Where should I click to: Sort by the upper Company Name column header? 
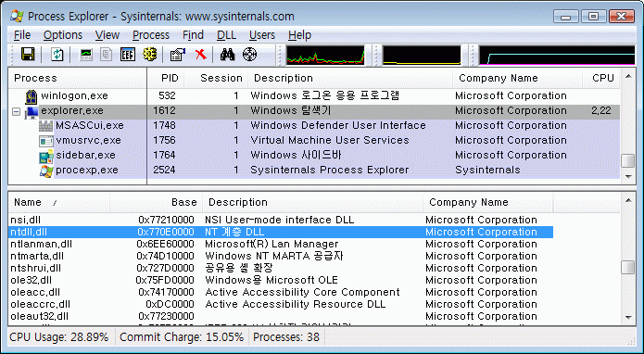517,78
